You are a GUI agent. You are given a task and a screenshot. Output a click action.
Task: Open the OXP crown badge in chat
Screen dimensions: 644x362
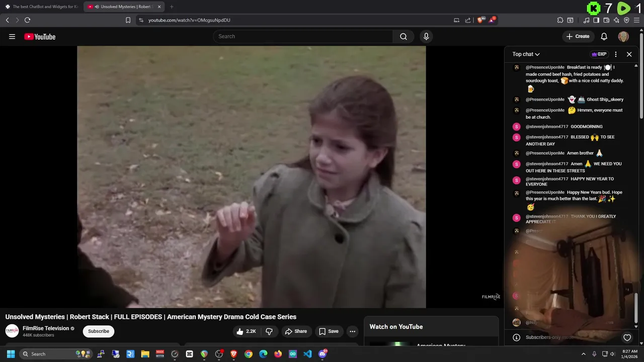coord(599,54)
